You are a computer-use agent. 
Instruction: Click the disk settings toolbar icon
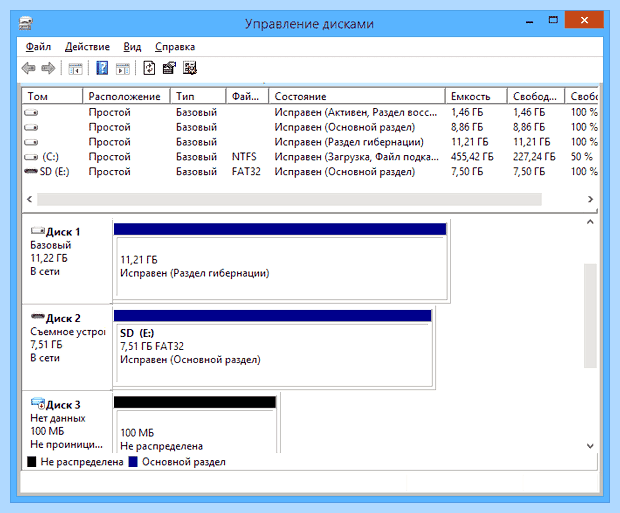click(x=190, y=68)
